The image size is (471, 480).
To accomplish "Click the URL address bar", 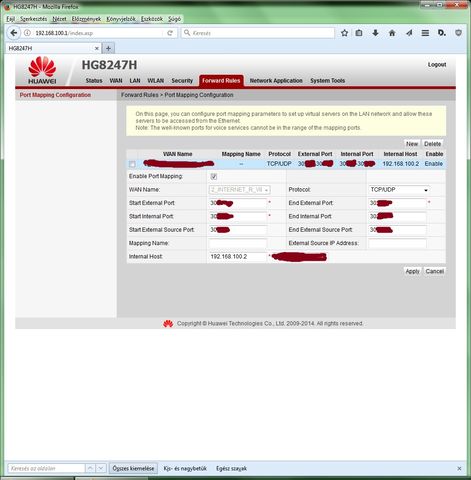I will coord(98,33).
